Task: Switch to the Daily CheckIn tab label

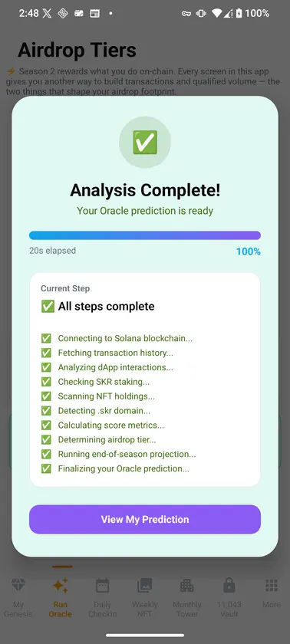Action: coord(102,609)
